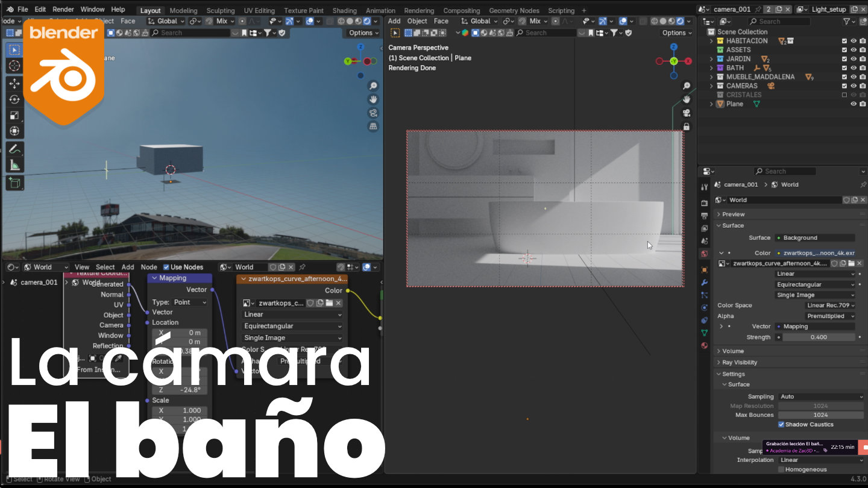Open the Modifiers wrench tab
Image resolution: width=868 pixels, height=488 pixels.
click(x=704, y=282)
